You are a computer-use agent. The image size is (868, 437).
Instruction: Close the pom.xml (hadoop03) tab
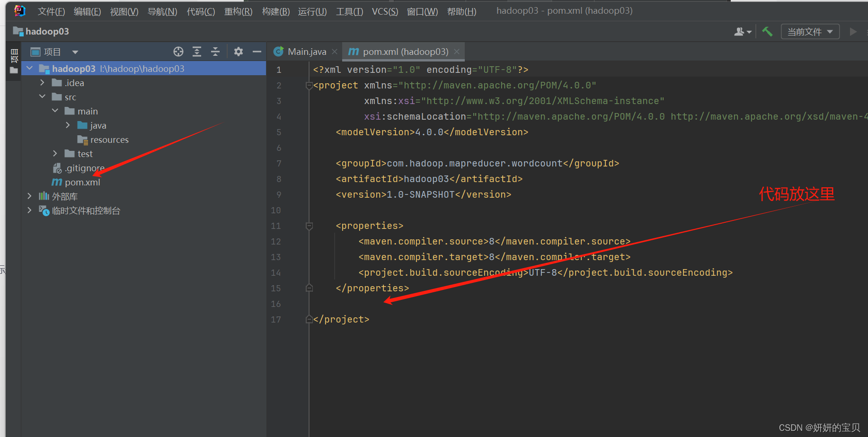click(x=457, y=52)
